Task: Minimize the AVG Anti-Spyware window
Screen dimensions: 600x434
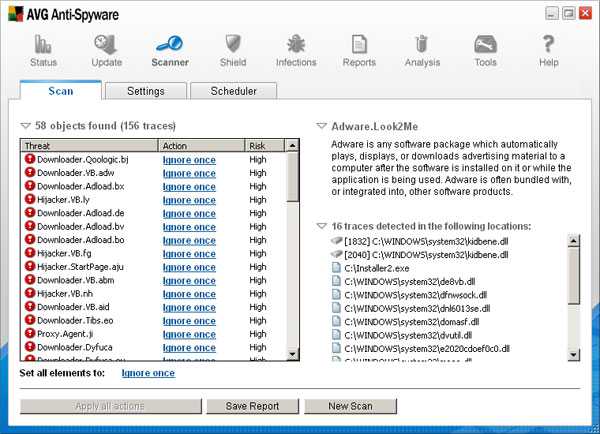Action: click(x=551, y=13)
